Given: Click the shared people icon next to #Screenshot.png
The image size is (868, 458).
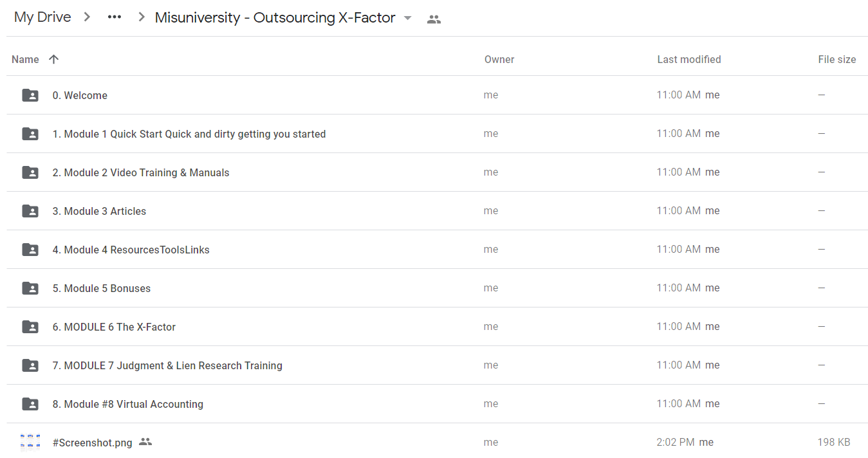Looking at the screenshot, I should [x=145, y=442].
